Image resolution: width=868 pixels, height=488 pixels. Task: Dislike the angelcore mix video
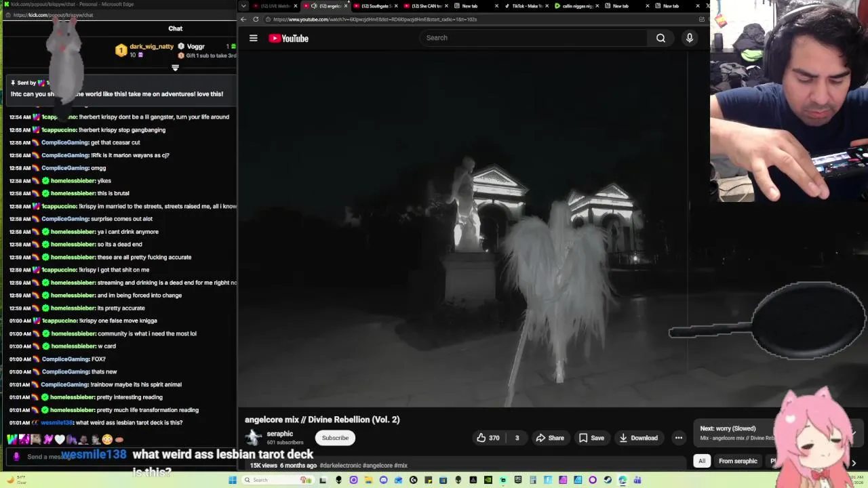(517, 438)
